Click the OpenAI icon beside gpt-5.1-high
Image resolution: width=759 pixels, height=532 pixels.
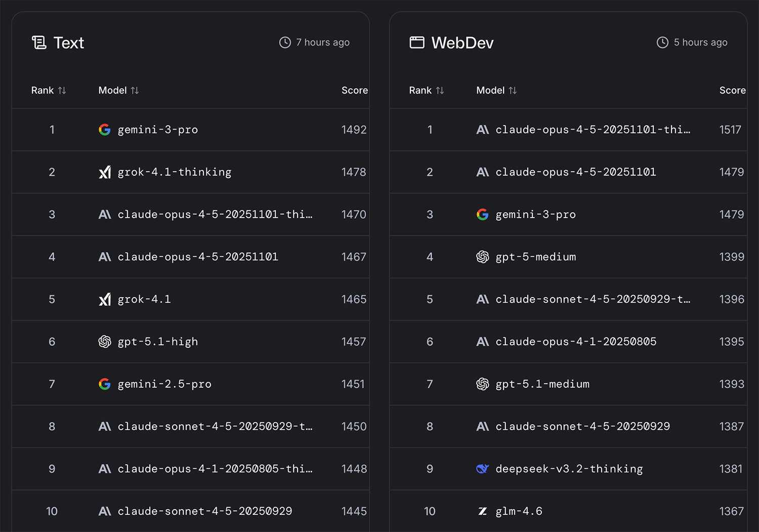pyautogui.click(x=105, y=342)
